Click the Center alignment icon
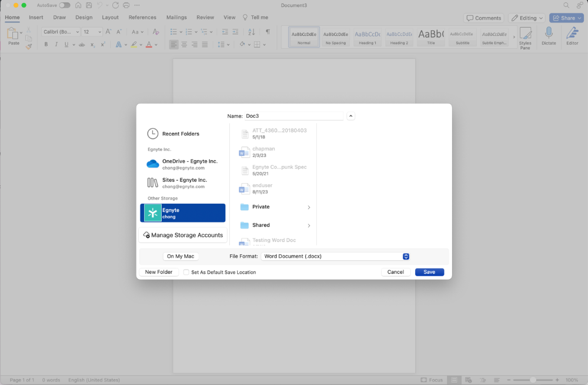Screen dimensions: 588x385 (184, 45)
